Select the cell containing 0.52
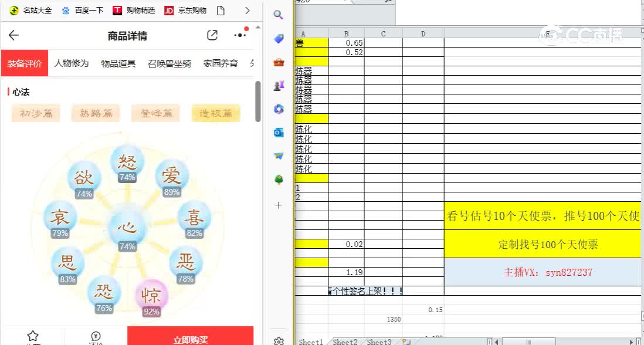Viewport: 644px width, 345px height. [346, 52]
